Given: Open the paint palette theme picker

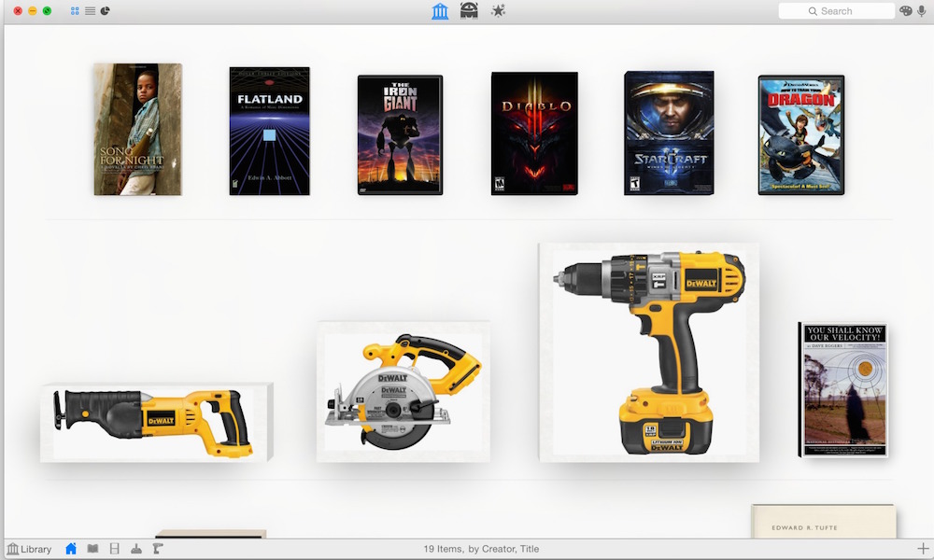Looking at the screenshot, I should click(x=905, y=11).
